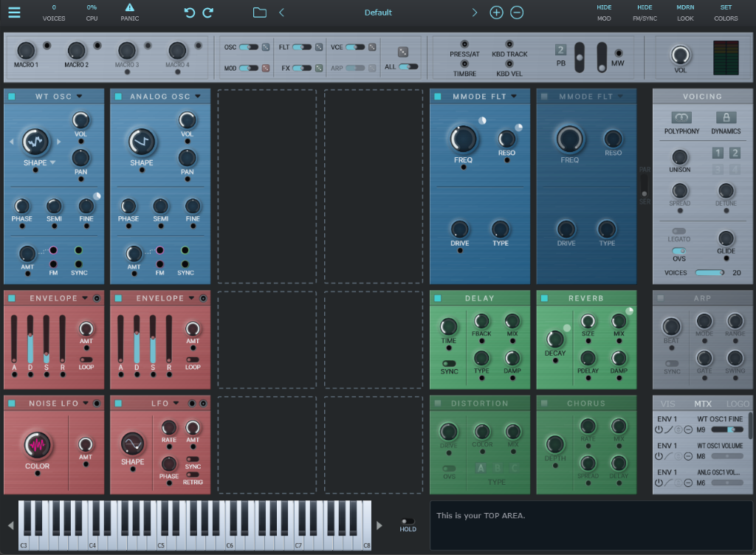Click the MOD randomize dice icon
The height and width of the screenshot is (555, 756).
pyautogui.click(x=266, y=69)
